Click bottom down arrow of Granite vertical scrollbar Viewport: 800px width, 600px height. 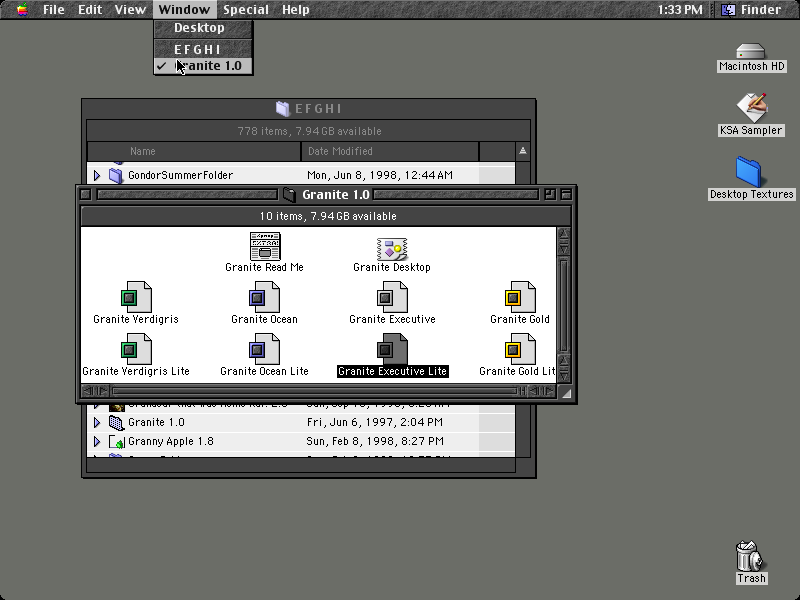(564, 377)
